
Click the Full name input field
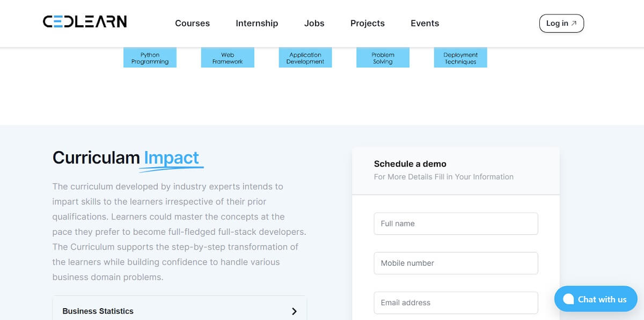click(x=456, y=224)
